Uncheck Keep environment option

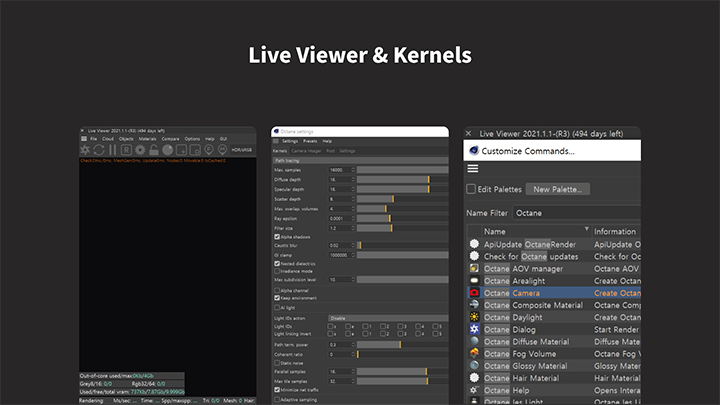[277, 298]
